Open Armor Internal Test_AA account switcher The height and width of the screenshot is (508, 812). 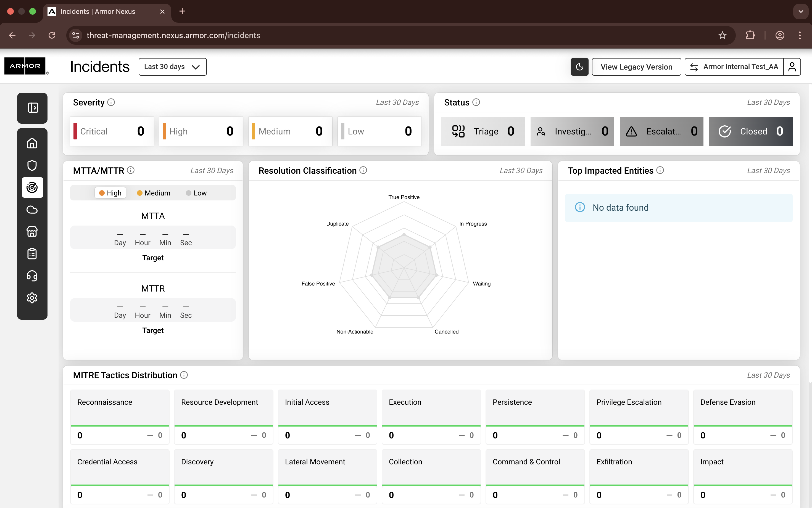pos(734,67)
